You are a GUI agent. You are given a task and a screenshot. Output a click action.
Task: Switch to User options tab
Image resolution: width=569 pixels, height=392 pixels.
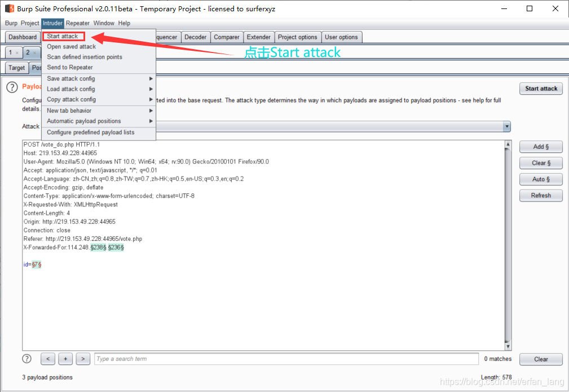tap(341, 37)
